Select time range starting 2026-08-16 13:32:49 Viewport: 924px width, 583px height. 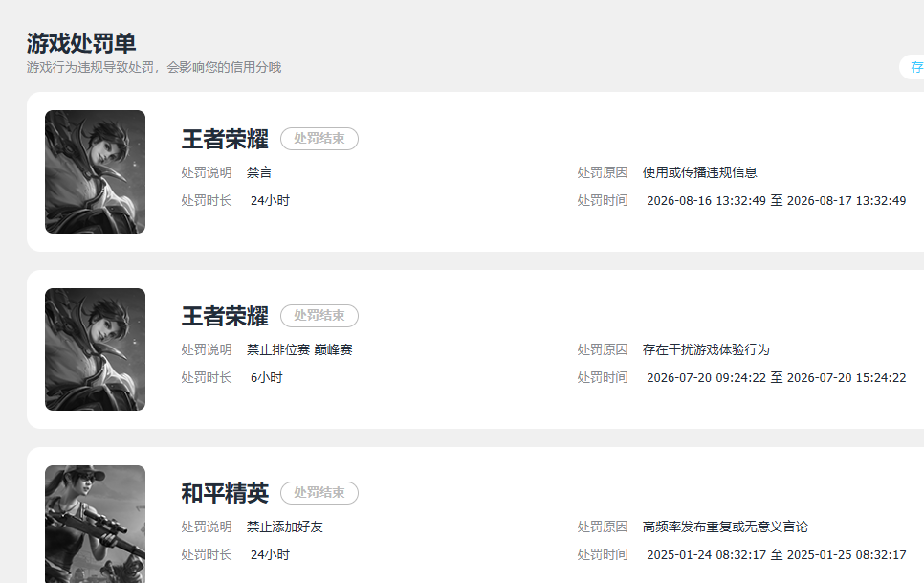coord(776,200)
